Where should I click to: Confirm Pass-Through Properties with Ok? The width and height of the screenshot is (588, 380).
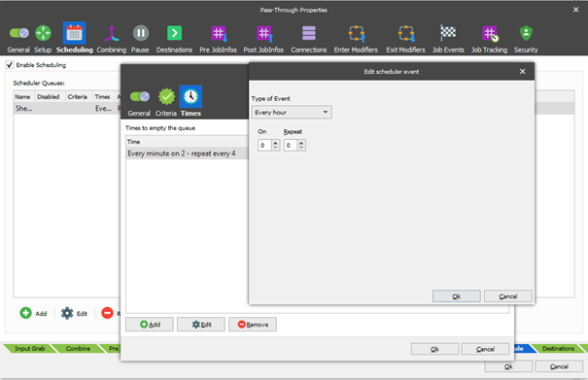pyautogui.click(x=508, y=366)
